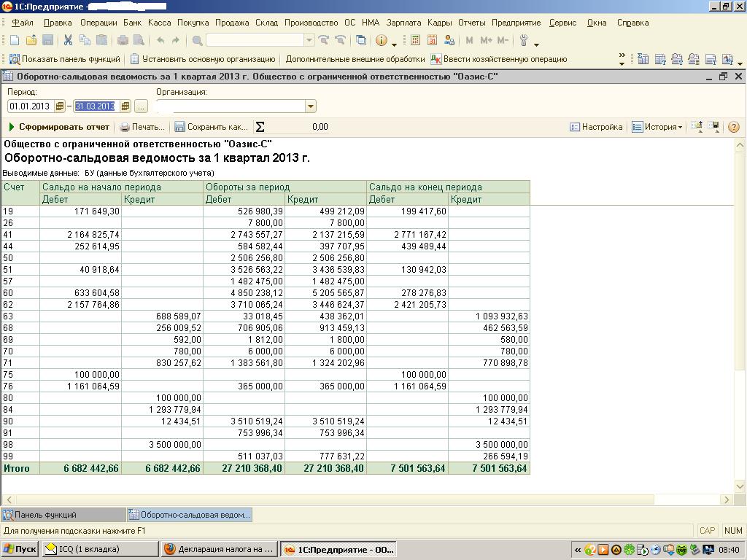
Task: Click the Open file folder icon
Action: coord(31,40)
